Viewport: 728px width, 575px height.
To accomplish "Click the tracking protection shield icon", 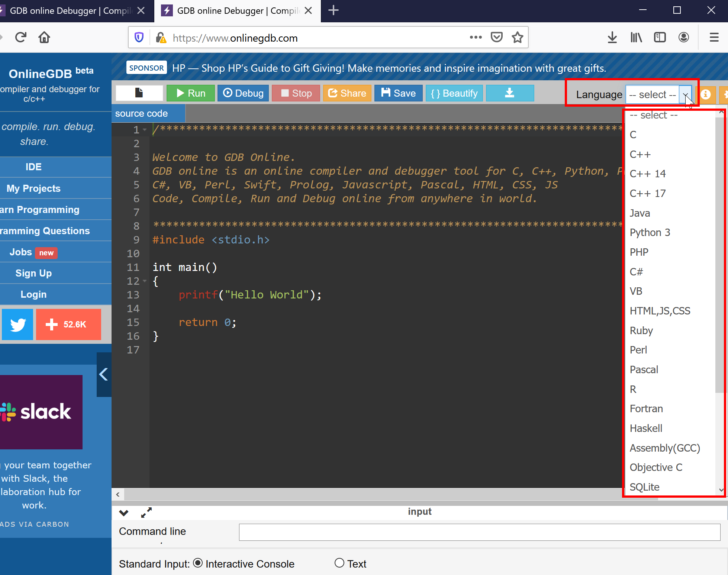I will click(139, 38).
